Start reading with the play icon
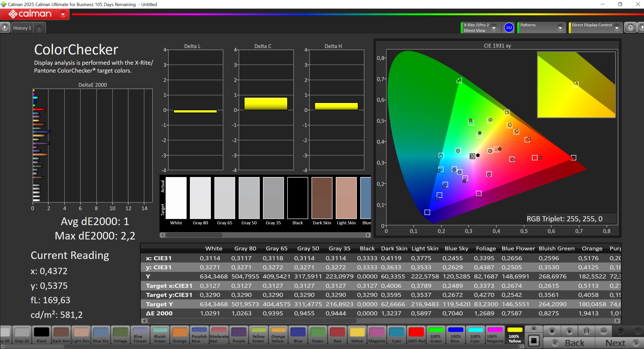The image size is (644, 349). (569, 331)
